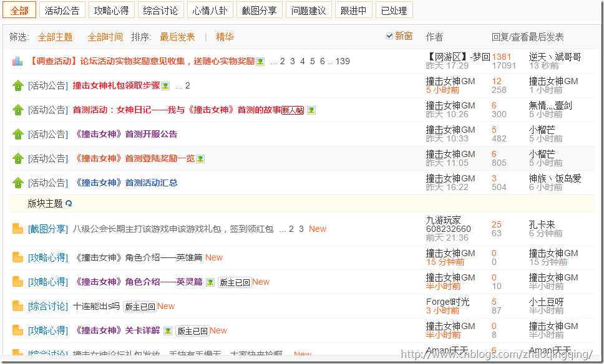Image resolution: width=604 pixels, height=364 pixels.
Task: Select the 截图分享 tab
Action: [x=259, y=11]
